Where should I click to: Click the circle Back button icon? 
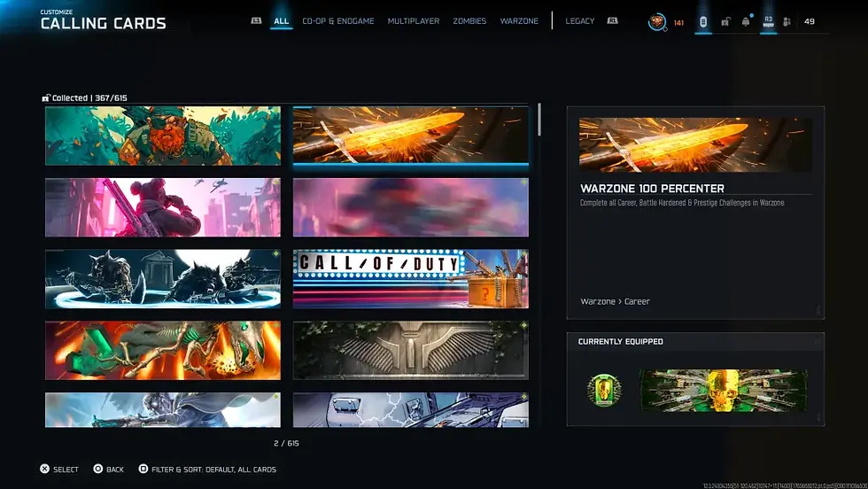98,469
